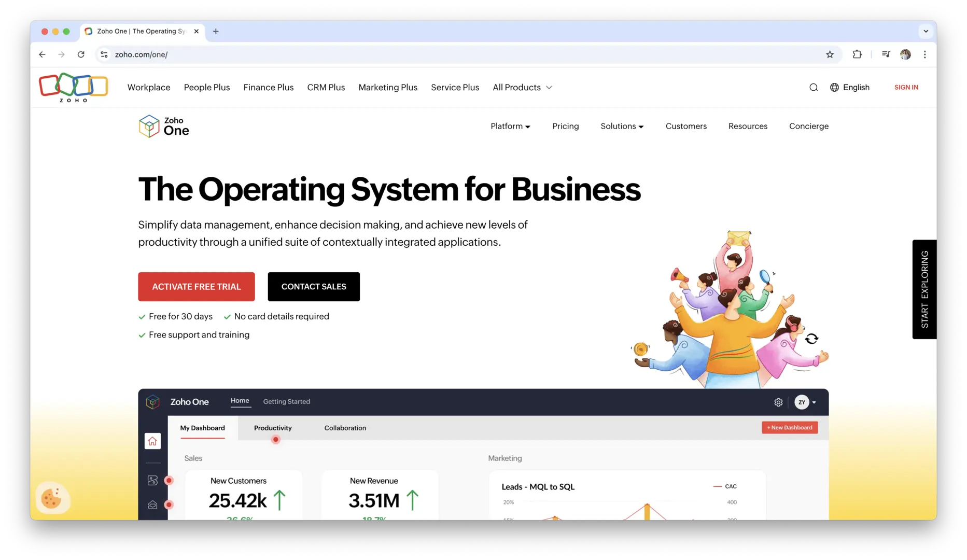
Task: Open the dashboard settings gear icon
Action: click(x=778, y=402)
